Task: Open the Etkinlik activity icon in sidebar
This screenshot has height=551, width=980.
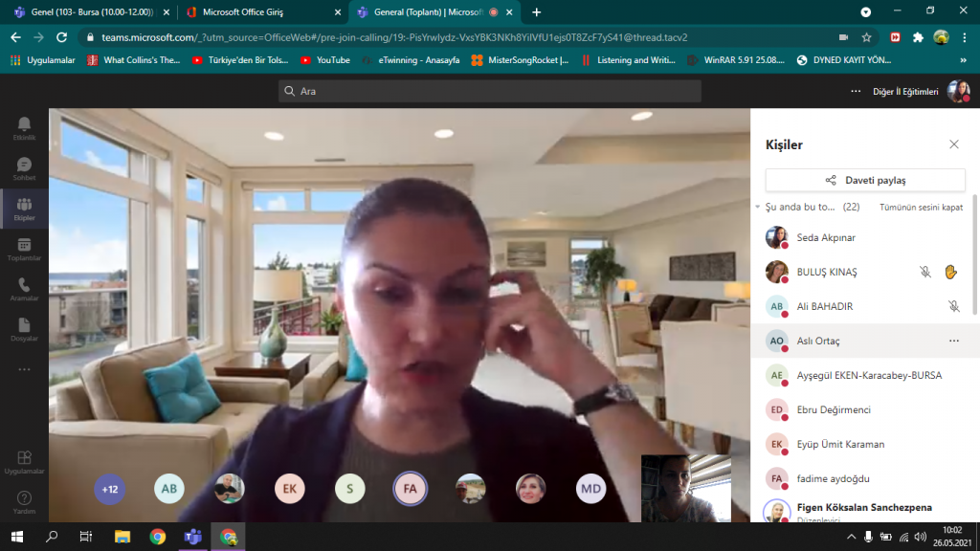Action: click(24, 127)
